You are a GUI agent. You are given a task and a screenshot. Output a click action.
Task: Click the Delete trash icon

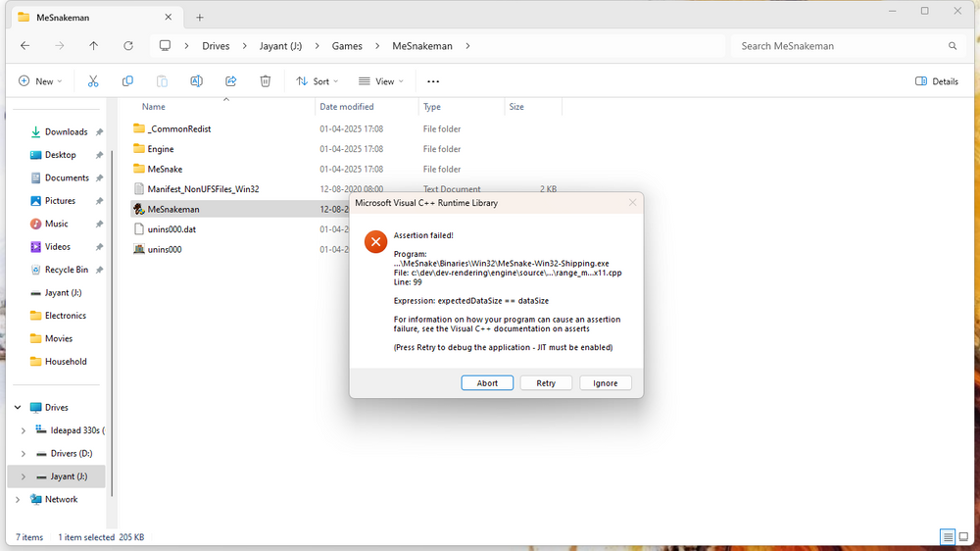[266, 81]
